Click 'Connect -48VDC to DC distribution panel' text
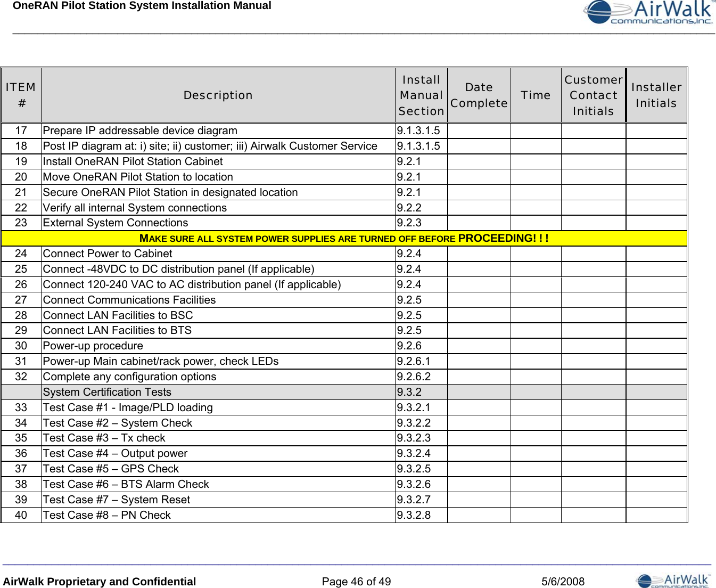This screenshot has height=588, width=716. coord(178,269)
